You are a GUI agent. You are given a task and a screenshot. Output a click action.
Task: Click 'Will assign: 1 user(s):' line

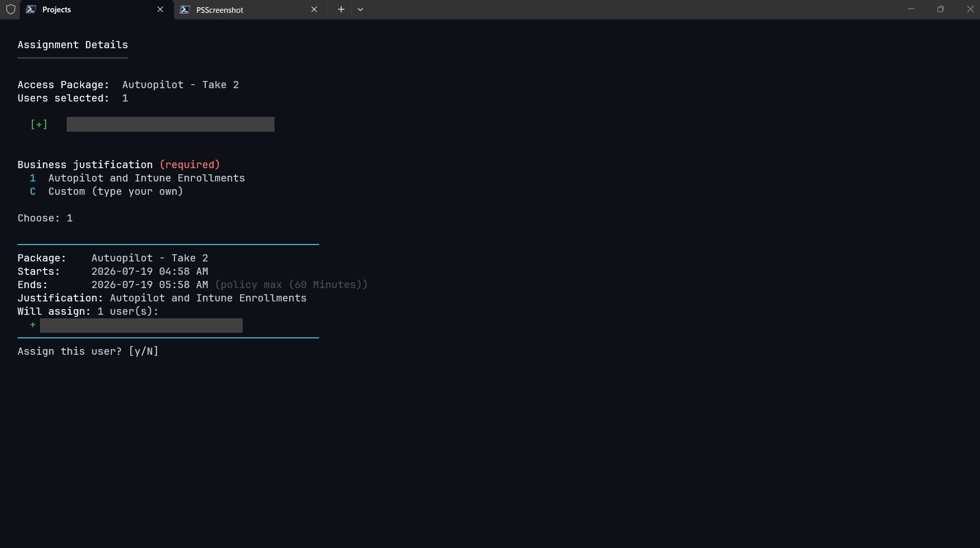[x=88, y=312]
